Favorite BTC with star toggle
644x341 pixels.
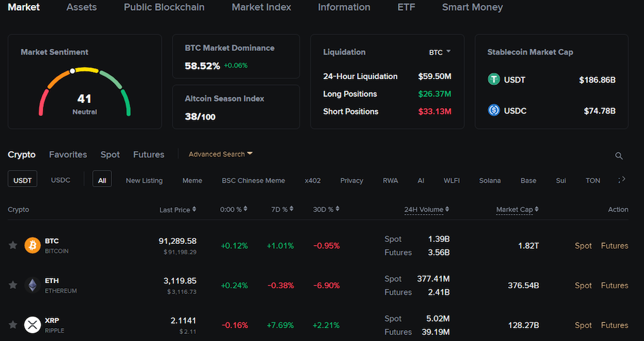click(12, 245)
